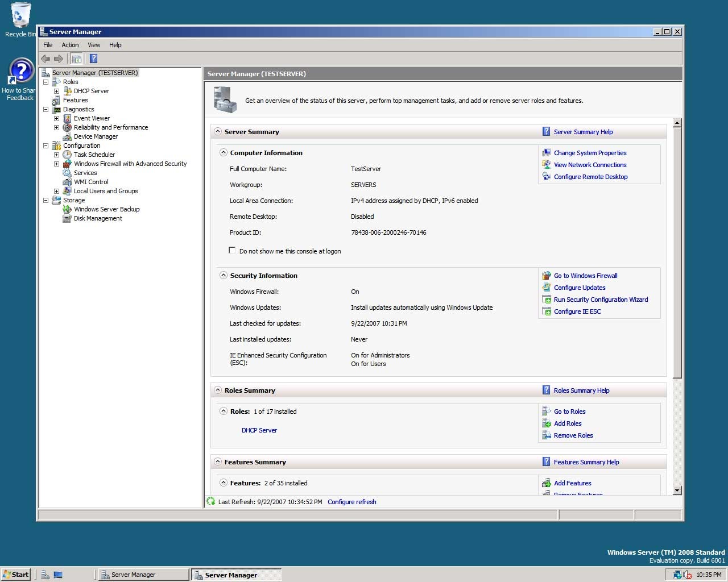Image resolution: width=728 pixels, height=582 pixels.
Task: Click the Services gear icon
Action: tap(67, 173)
